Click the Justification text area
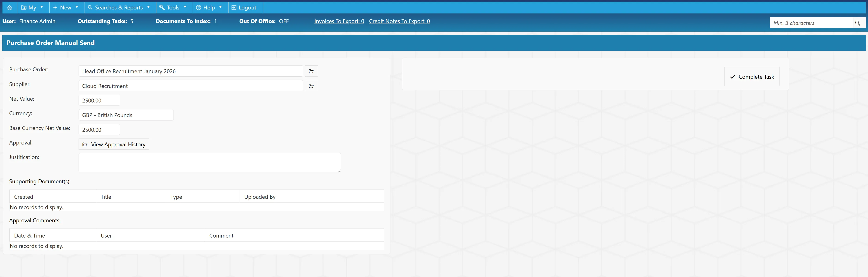 210,163
